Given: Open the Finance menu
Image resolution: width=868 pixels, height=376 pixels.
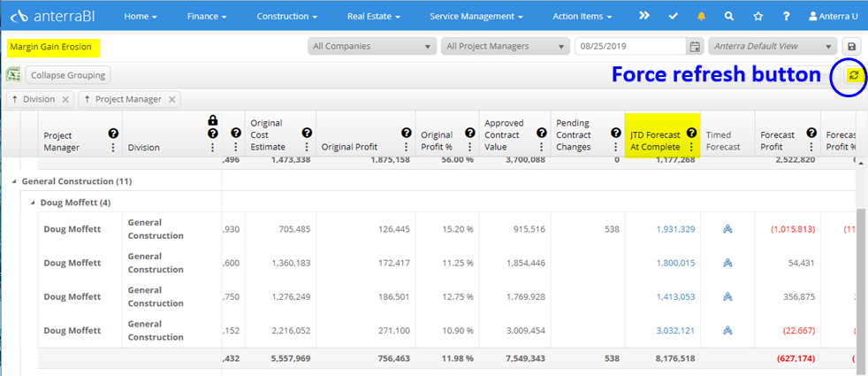Looking at the screenshot, I should coord(207,16).
